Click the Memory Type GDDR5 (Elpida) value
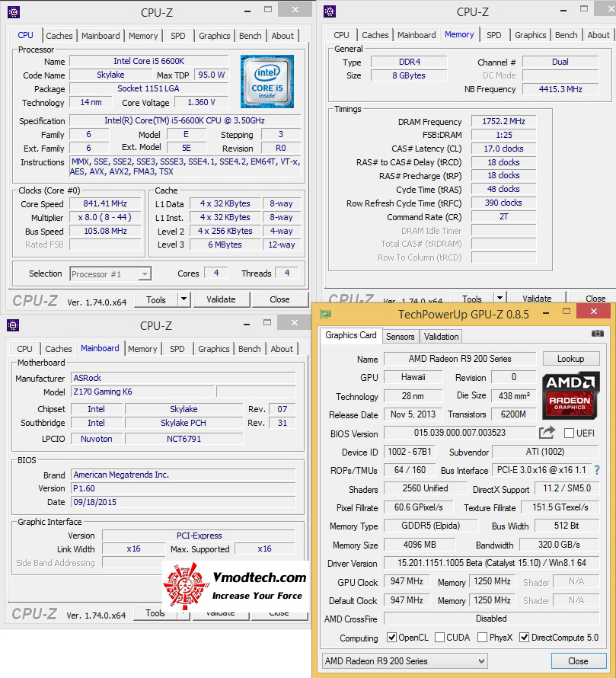 (x=431, y=526)
